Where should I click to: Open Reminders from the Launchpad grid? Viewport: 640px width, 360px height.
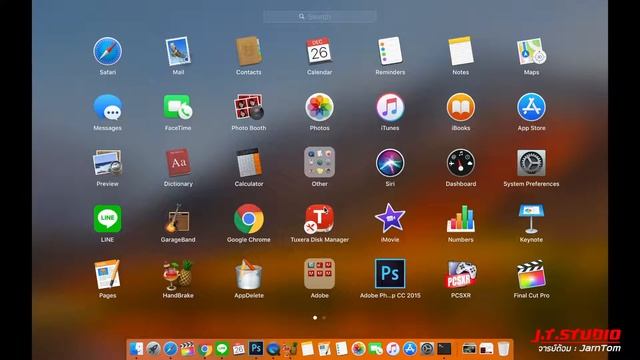pyautogui.click(x=390, y=51)
